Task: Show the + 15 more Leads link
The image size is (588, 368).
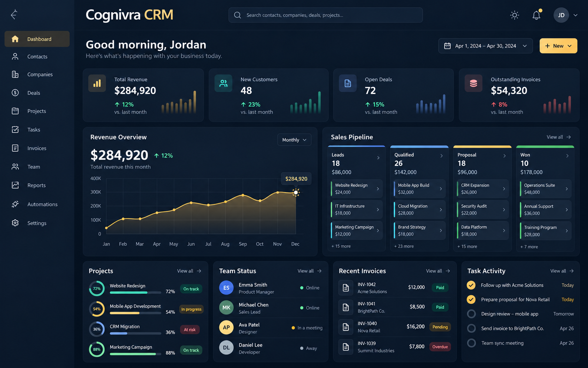Action: [x=341, y=246]
